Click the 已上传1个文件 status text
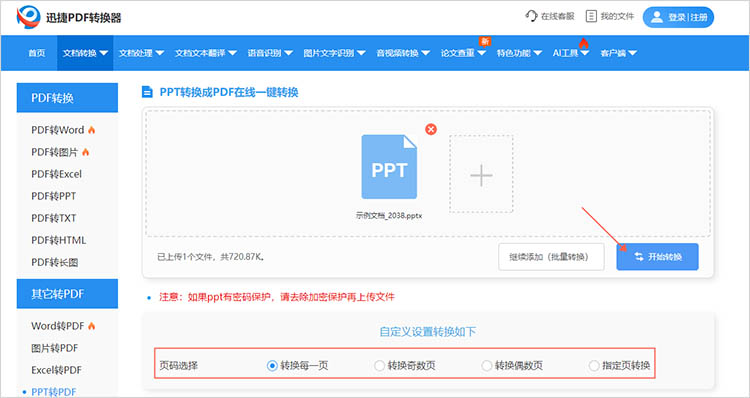This screenshot has width=750, height=398. (211, 257)
